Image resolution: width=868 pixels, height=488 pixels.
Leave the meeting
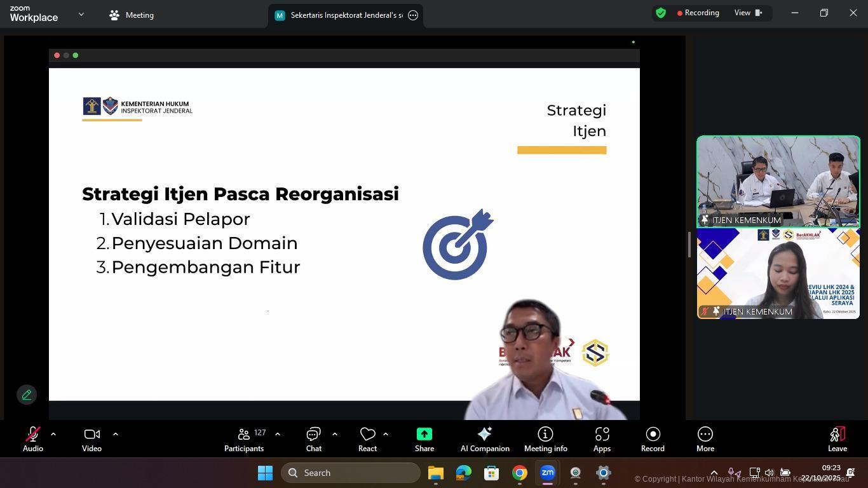837,439
